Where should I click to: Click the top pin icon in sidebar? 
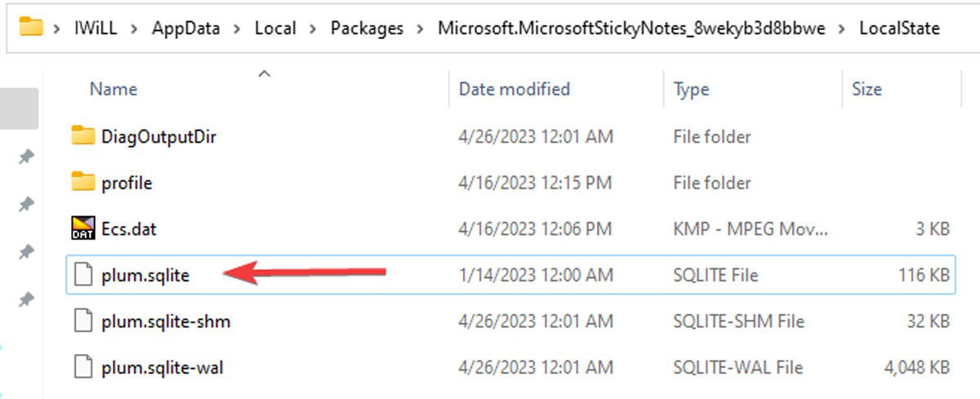[26, 156]
